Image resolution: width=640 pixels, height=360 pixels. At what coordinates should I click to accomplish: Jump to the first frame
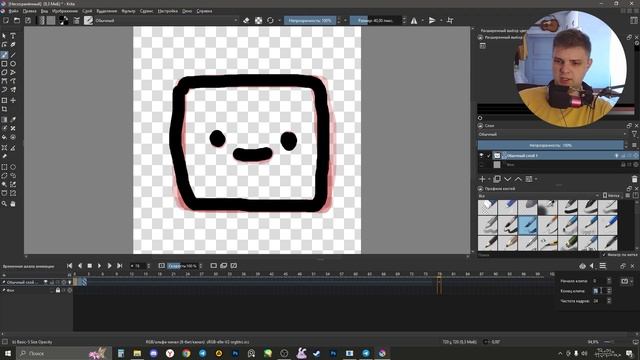70,266
